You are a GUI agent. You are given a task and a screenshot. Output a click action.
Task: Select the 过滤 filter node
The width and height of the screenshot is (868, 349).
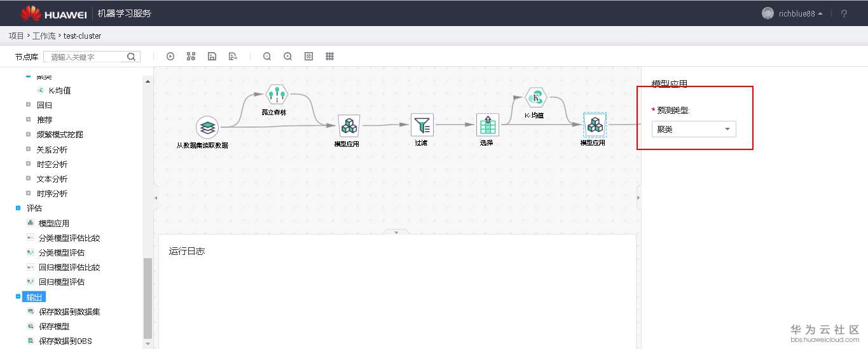pos(422,125)
